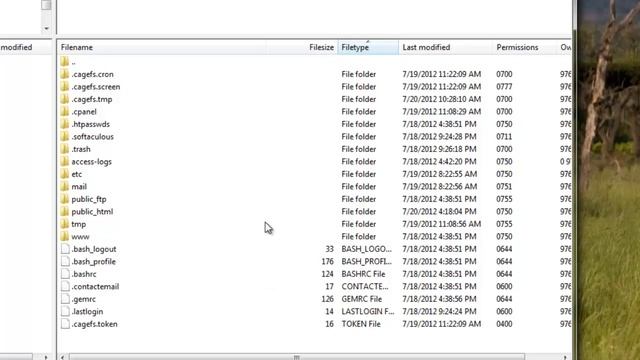Select the .cagefs.cron folder icon
Image resolution: width=640 pixels, height=360 pixels.
pyautogui.click(x=64, y=74)
